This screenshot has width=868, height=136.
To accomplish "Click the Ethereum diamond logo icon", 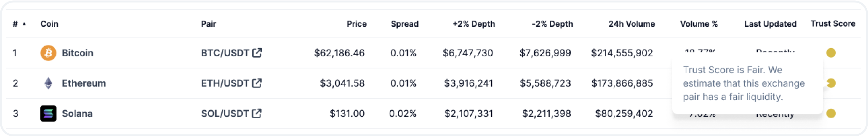I will 48,83.
